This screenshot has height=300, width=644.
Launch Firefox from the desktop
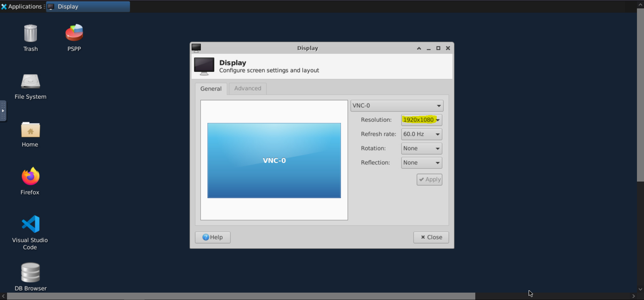point(30,181)
